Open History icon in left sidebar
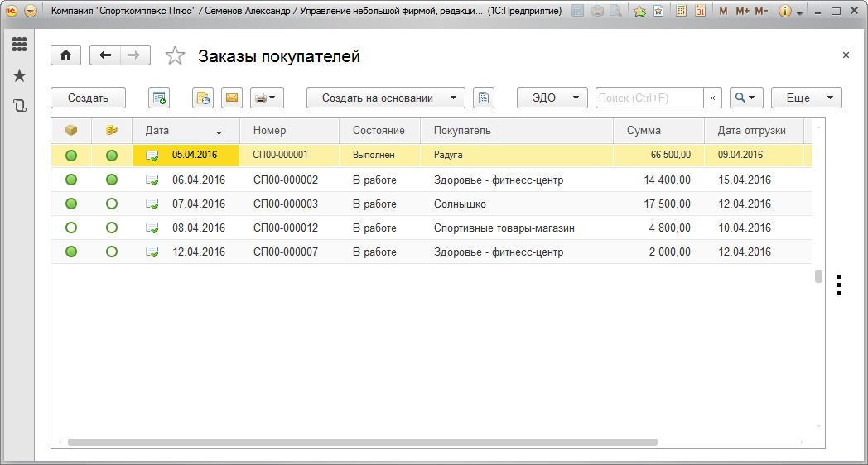 (x=19, y=106)
